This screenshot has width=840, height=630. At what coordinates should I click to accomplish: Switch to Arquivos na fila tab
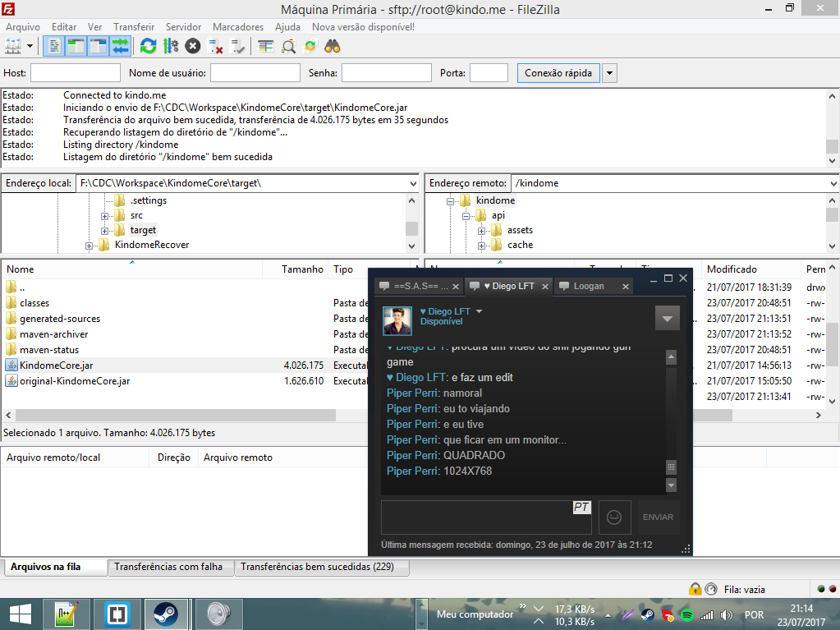click(x=56, y=567)
